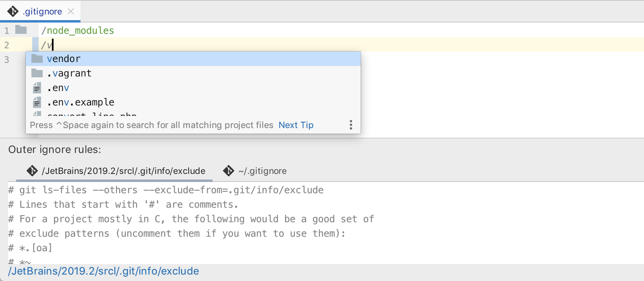Select the .git/info/exclude outer rules tab
644x281 pixels.
(x=123, y=171)
